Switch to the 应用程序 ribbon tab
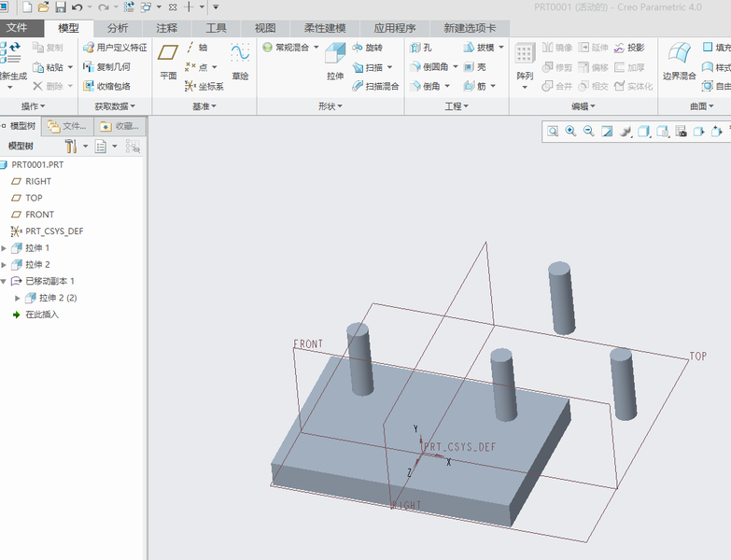 click(x=394, y=28)
